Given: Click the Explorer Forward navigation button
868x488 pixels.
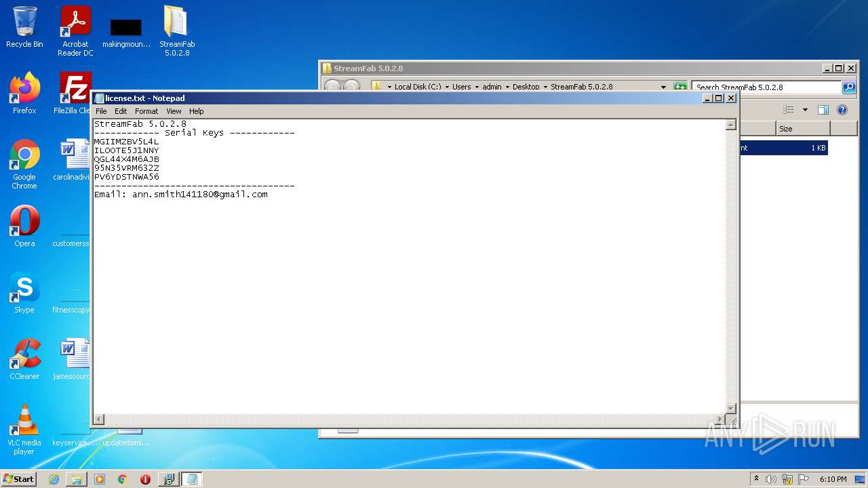Looking at the screenshot, I should pyautogui.click(x=351, y=87).
